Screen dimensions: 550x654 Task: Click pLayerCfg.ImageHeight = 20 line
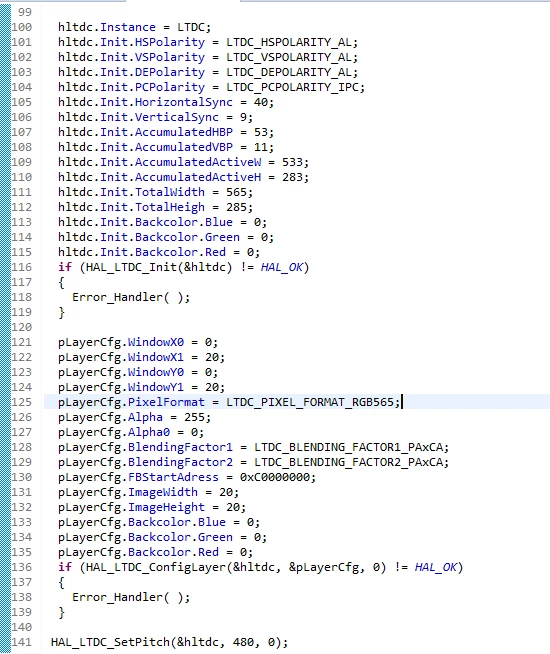click(x=152, y=508)
